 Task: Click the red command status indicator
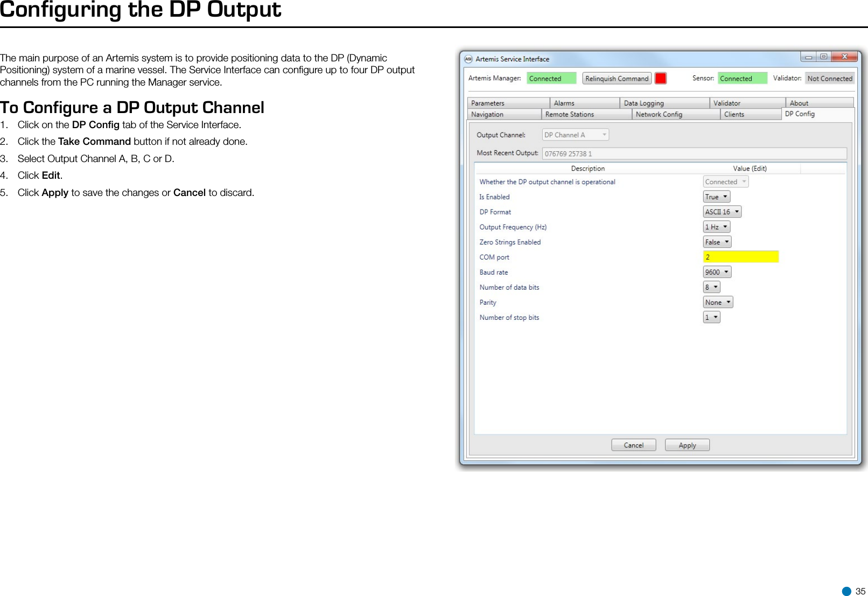661,78
